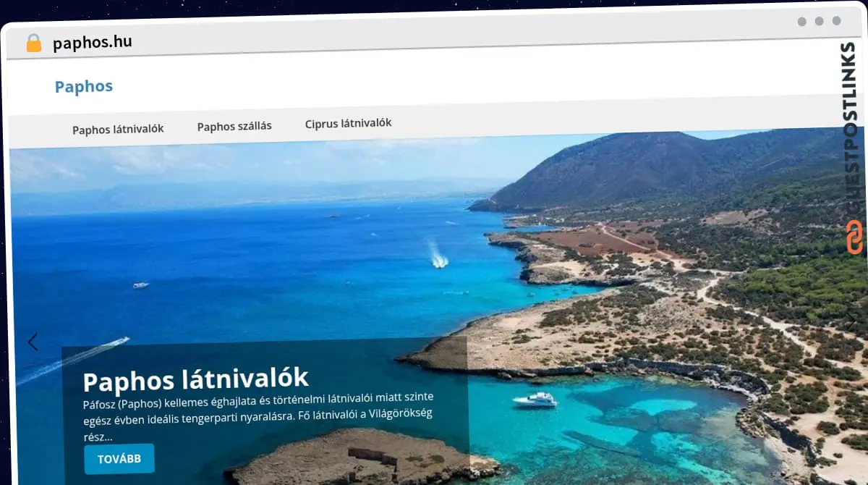Navigate to Ciprus látnivalók menu item
The image size is (868, 485).
click(x=348, y=123)
